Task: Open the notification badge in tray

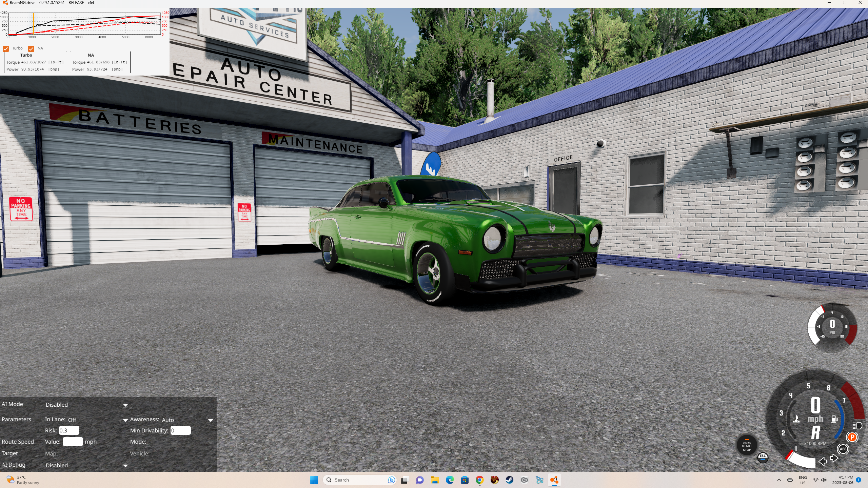Action: (859, 480)
